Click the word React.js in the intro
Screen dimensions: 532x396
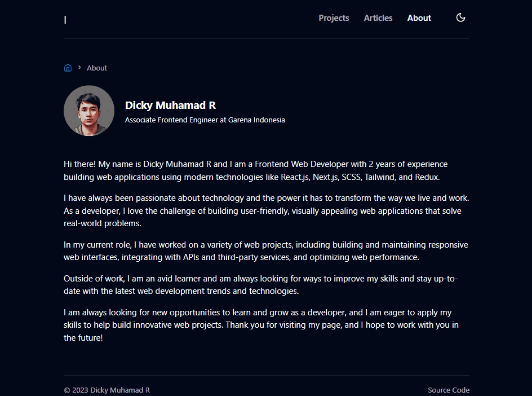295,177
